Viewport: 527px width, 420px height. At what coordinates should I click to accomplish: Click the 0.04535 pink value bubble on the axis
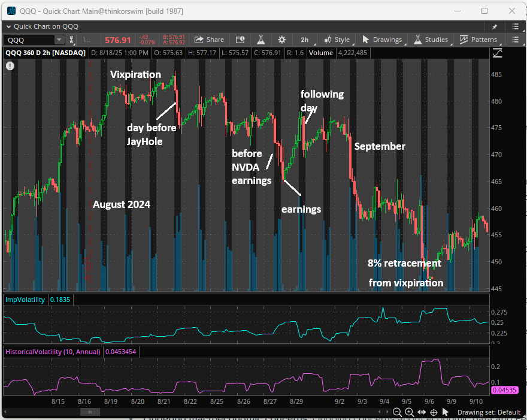pos(504,390)
